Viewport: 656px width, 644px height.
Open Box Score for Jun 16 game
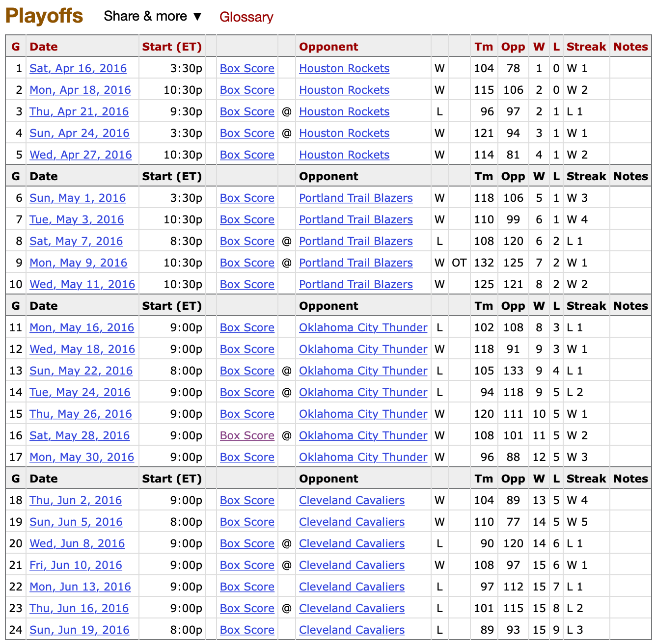pyautogui.click(x=247, y=608)
